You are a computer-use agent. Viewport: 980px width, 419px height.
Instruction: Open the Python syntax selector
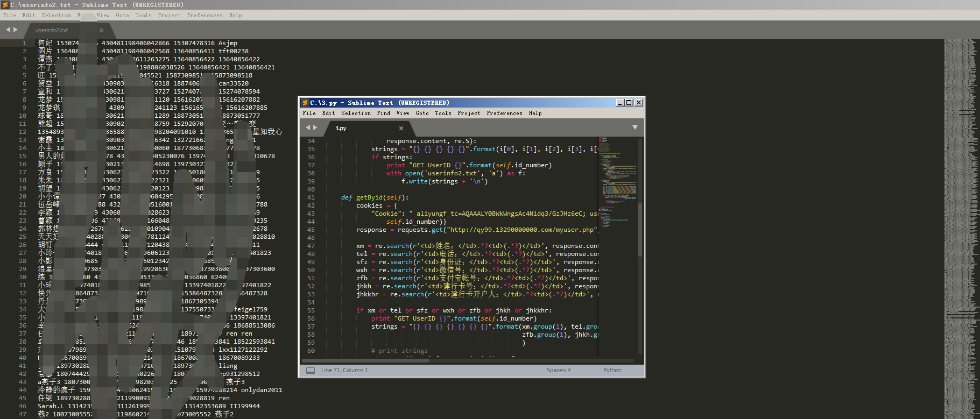612,370
